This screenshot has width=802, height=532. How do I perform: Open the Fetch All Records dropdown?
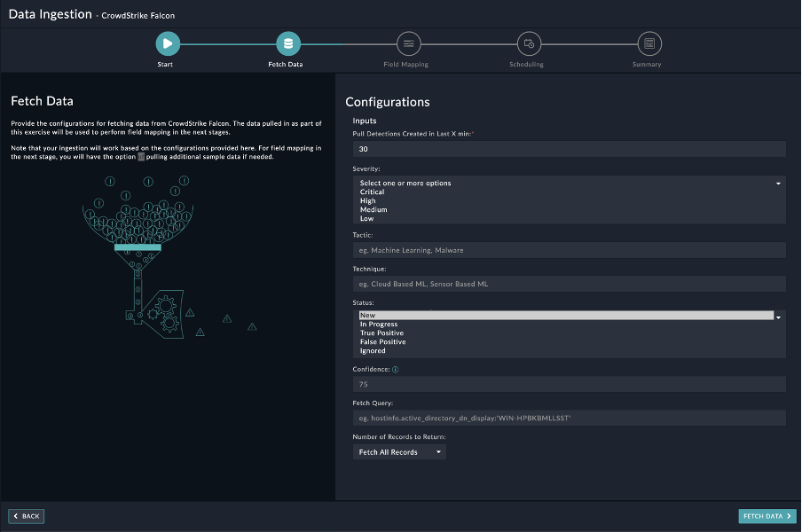pyautogui.click(x=399, y=452)
